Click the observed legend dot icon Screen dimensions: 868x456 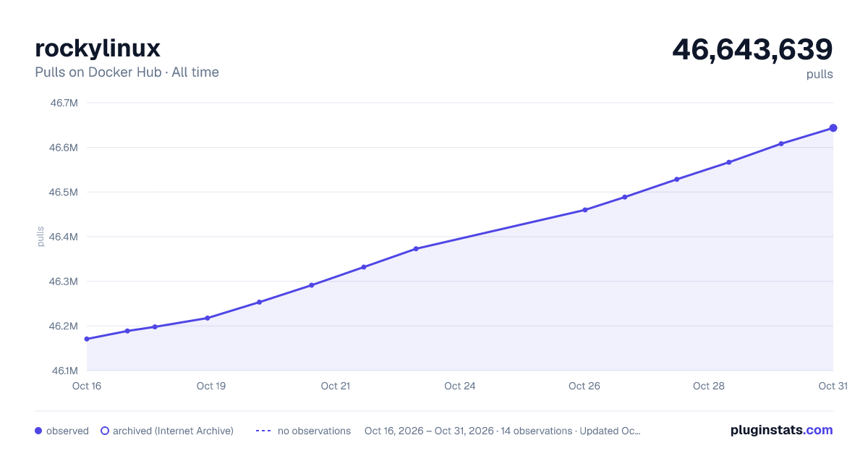point(38,431)
